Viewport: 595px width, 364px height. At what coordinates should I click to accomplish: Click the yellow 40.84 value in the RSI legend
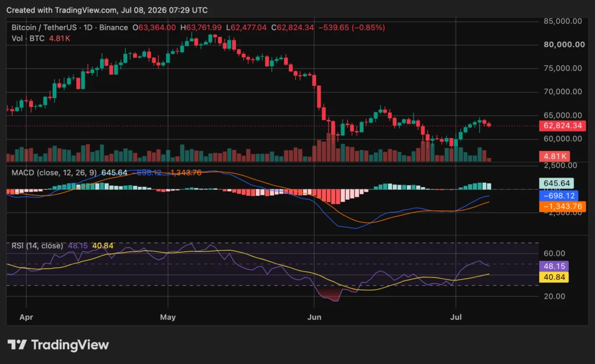tap(103, 246)
